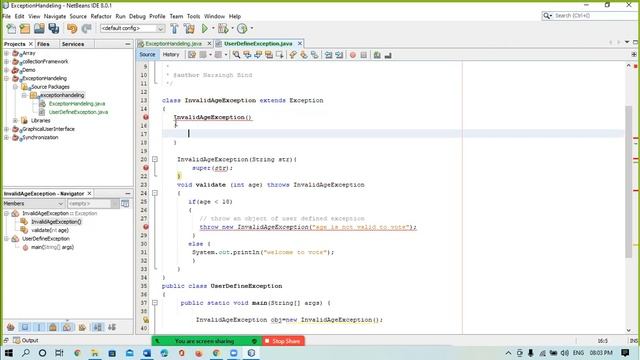Click Stop Macro Recording icon in editor toolbar
Image resolution: width=640 pixels, height=360 pixels.
tap(364, 55)
